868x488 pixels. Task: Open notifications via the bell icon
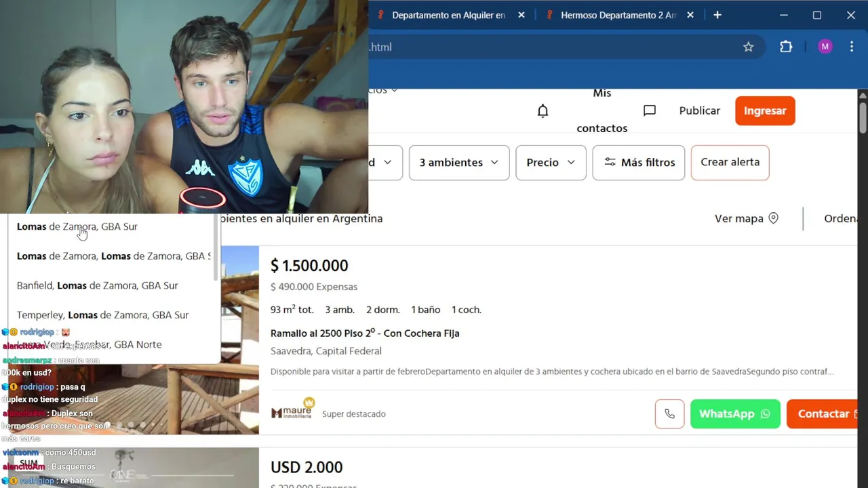542,110
